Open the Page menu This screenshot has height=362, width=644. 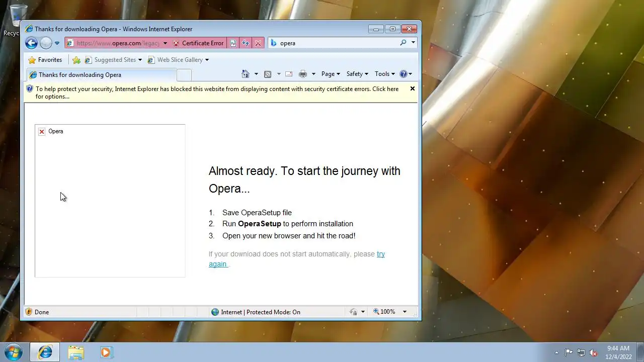[331, 74]
